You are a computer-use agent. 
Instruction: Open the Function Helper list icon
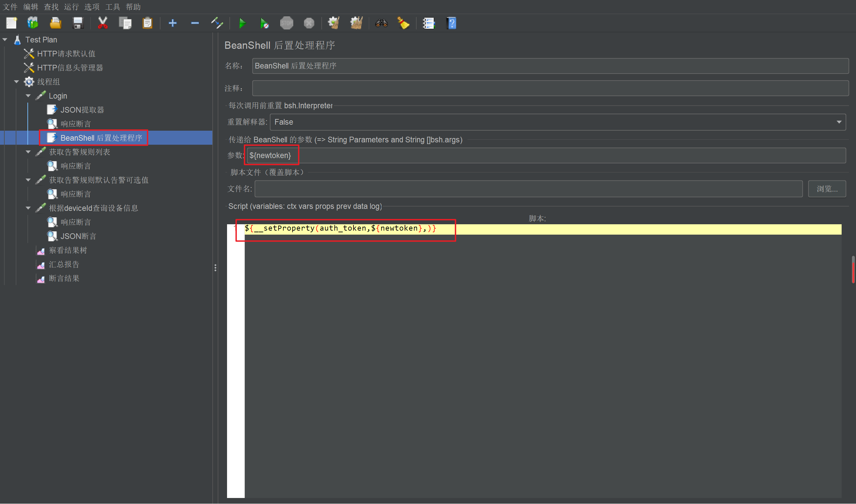(429, 23)
